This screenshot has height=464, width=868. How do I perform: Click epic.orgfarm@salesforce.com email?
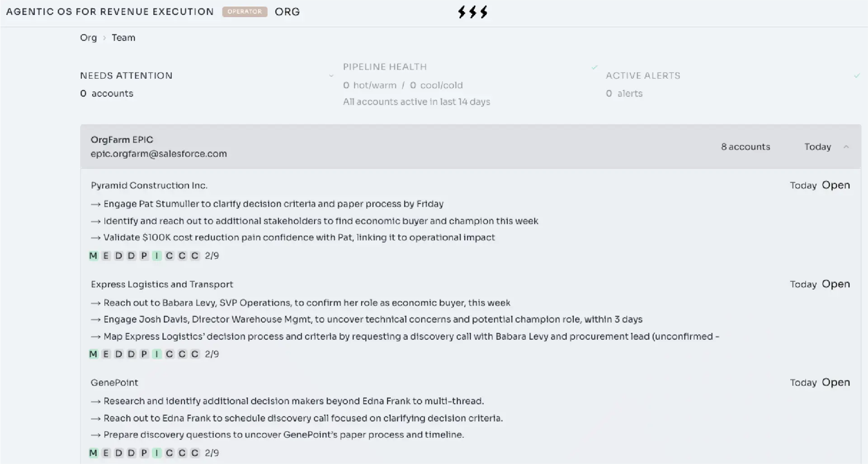point(159,154)
